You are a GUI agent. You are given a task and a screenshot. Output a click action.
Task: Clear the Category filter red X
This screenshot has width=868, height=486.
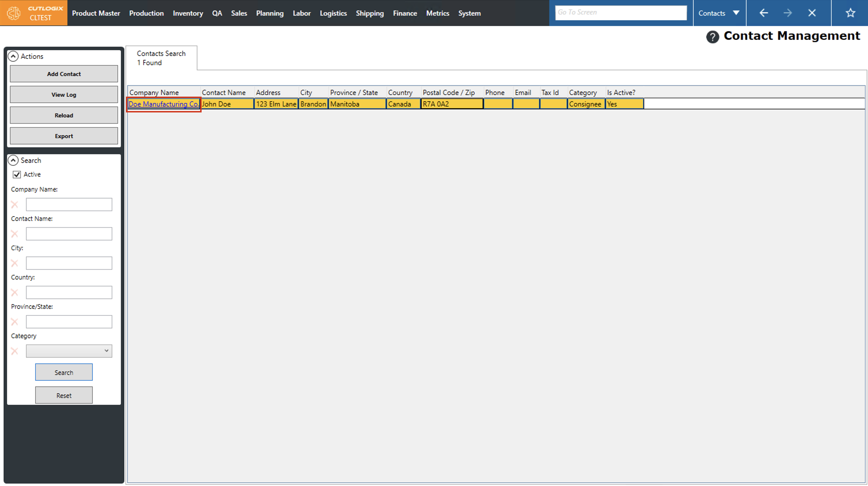point(14,351)
